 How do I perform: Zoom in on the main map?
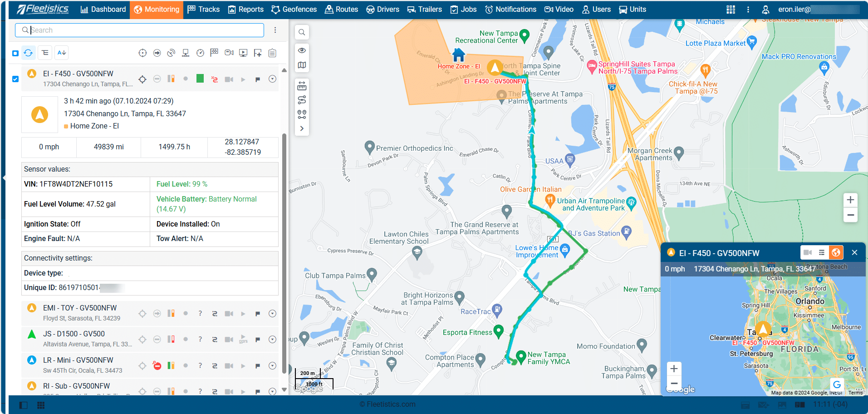(x=850, y=200)
